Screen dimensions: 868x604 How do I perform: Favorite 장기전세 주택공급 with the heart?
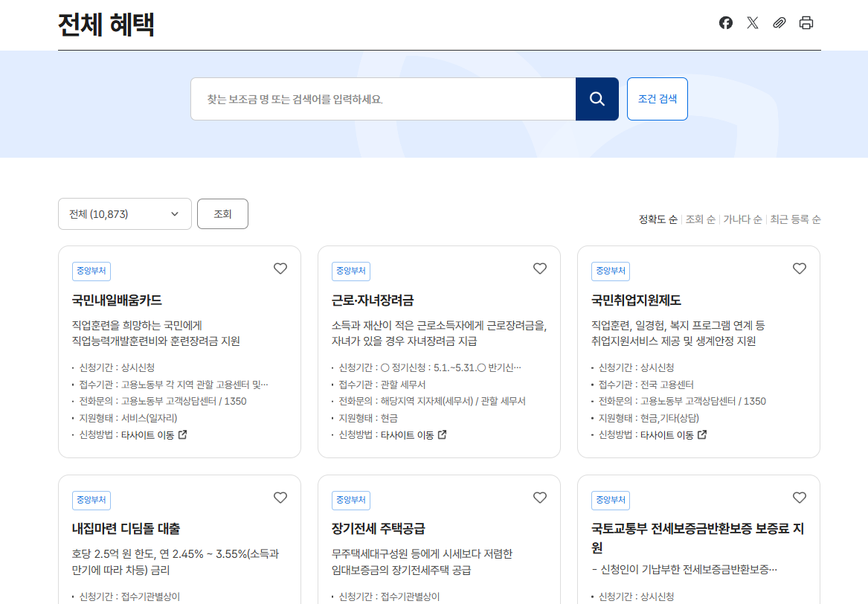540,498
